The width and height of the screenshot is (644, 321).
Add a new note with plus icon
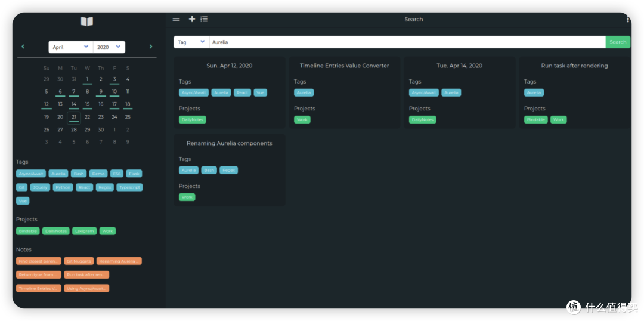tap(192, 19)
